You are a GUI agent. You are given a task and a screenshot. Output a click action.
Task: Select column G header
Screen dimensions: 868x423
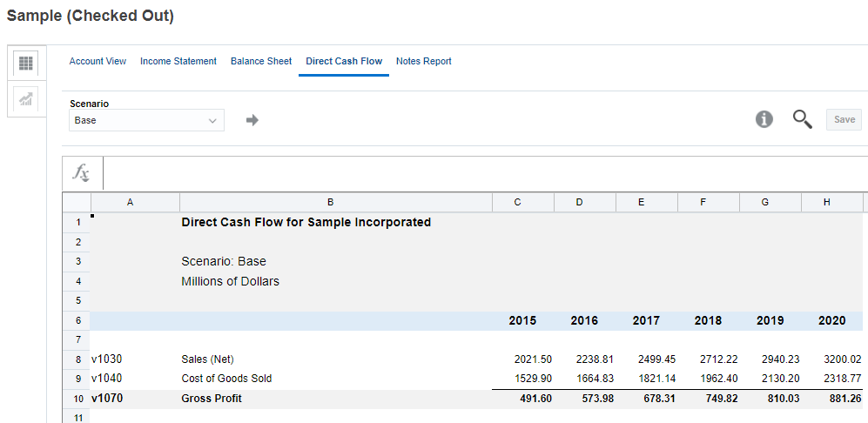click(x=770, y=202)
